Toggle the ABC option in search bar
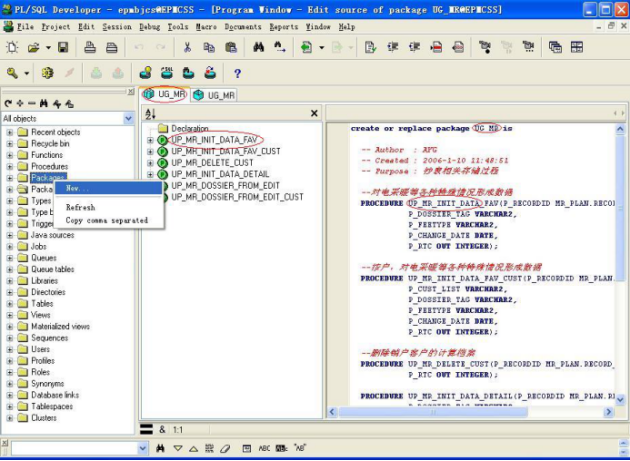Screen dimensions: 630x461 (264, 448)
